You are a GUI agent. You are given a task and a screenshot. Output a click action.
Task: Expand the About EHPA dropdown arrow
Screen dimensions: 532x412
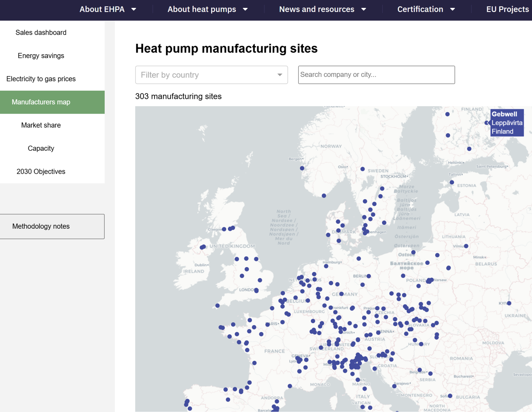(134, 10)
